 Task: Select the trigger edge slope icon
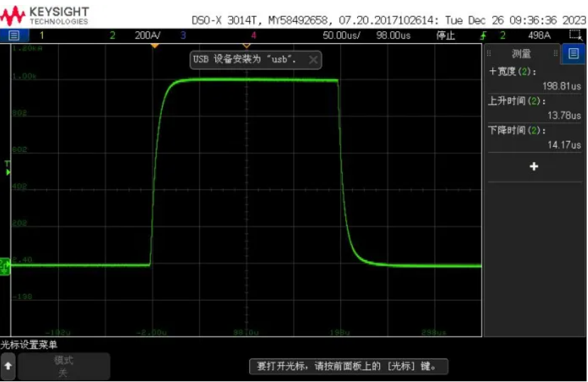pos(484,36)
